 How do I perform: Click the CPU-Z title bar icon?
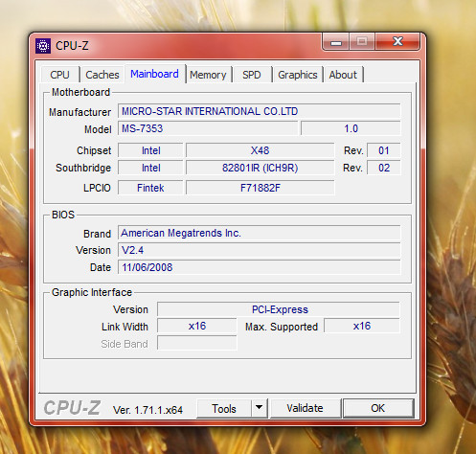[x=43, y=46]
